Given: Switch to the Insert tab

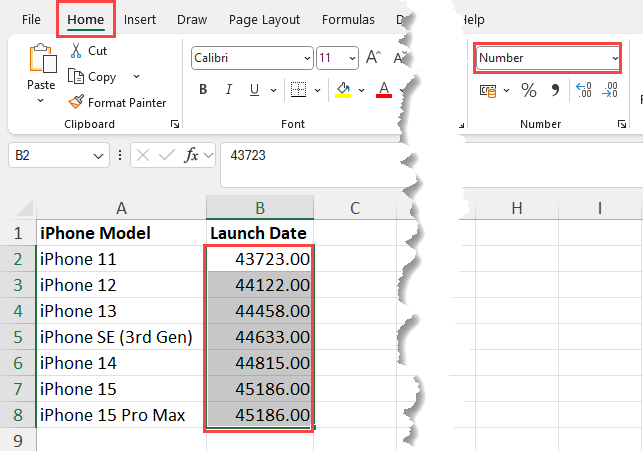Looking at the screenshot, I should click(140, 20).
